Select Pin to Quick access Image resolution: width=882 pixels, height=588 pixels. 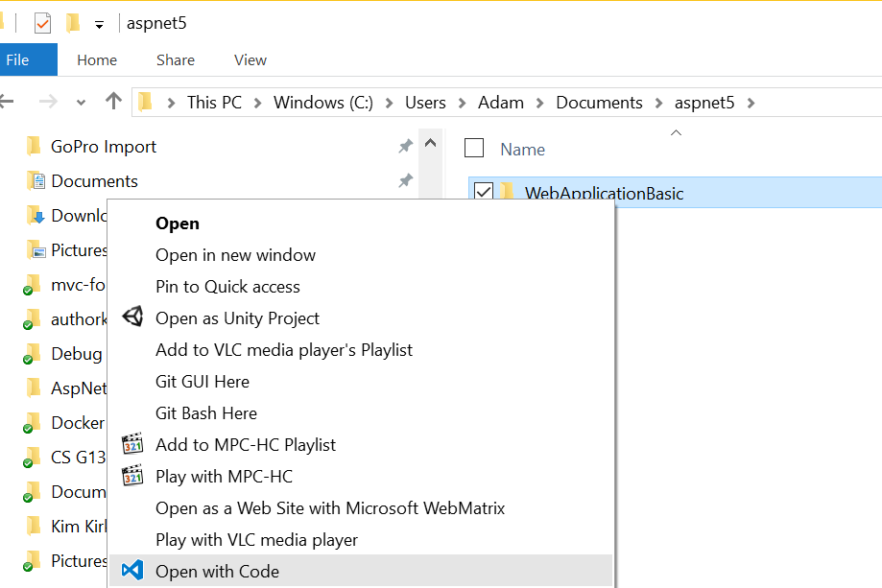point(227,286)
